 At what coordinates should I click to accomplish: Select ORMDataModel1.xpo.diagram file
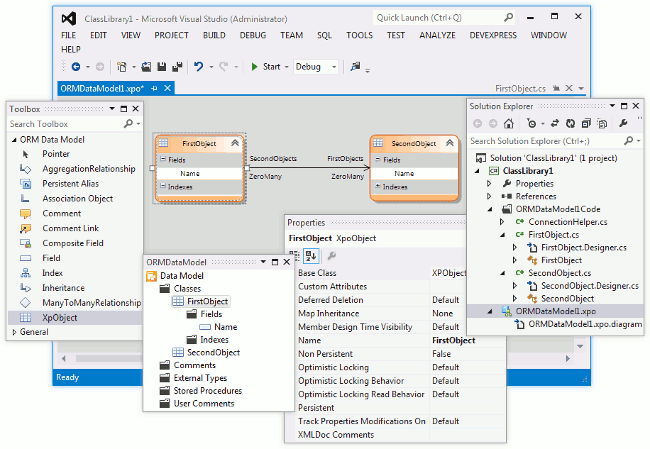585,324
